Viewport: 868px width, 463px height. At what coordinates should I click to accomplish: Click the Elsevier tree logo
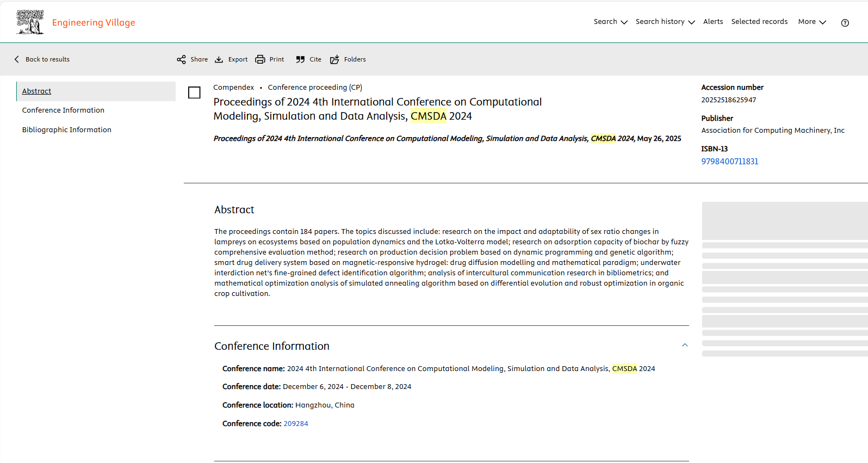coord(30,22)
